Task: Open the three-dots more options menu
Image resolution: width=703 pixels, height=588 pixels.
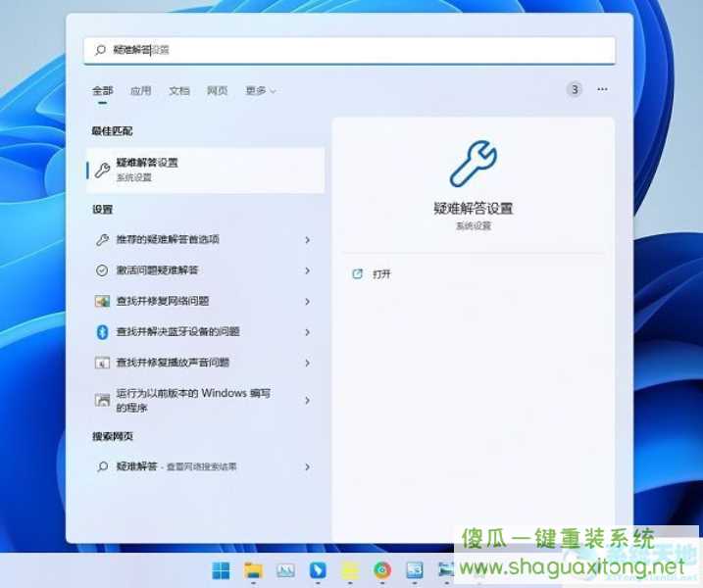Action: [x=602, y=89]
